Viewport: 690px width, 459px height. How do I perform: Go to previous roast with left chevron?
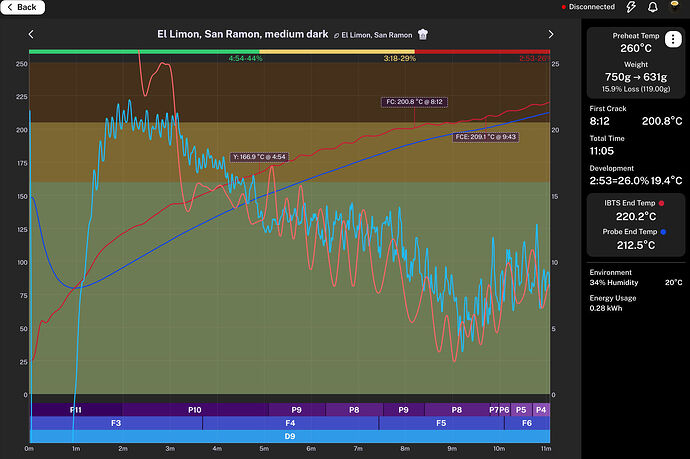click(31, 34)
